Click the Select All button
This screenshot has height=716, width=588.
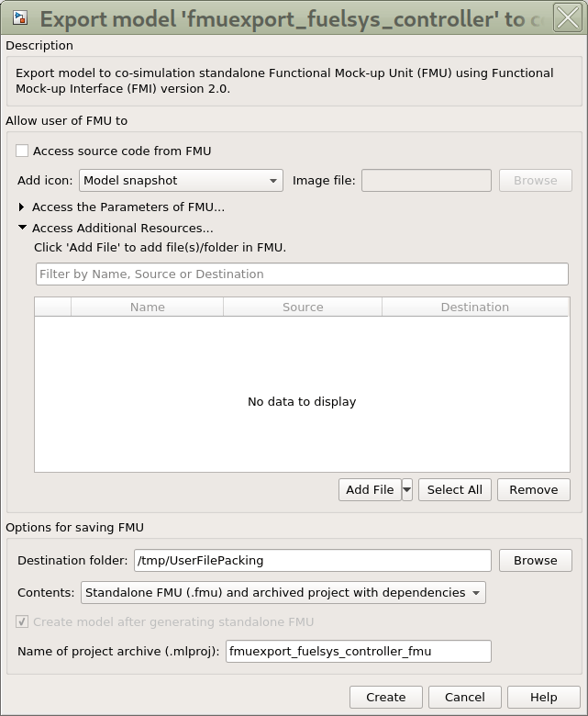coord(454,490)
